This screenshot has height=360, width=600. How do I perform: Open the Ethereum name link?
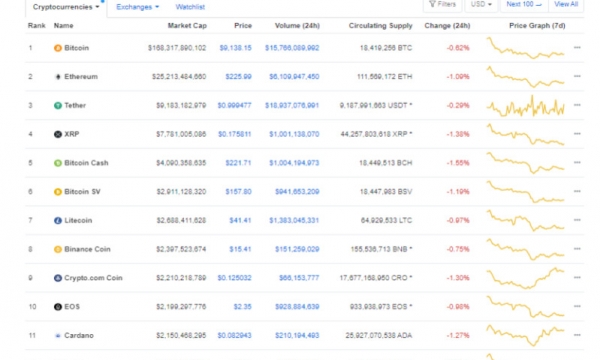click(x=81, y=77)
